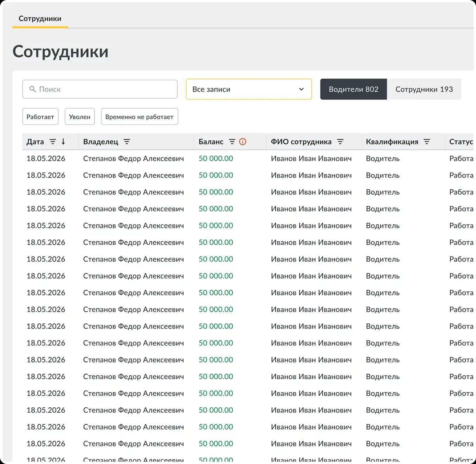
Task: Click the magnifier icon in search field
Action: (33, 89)
